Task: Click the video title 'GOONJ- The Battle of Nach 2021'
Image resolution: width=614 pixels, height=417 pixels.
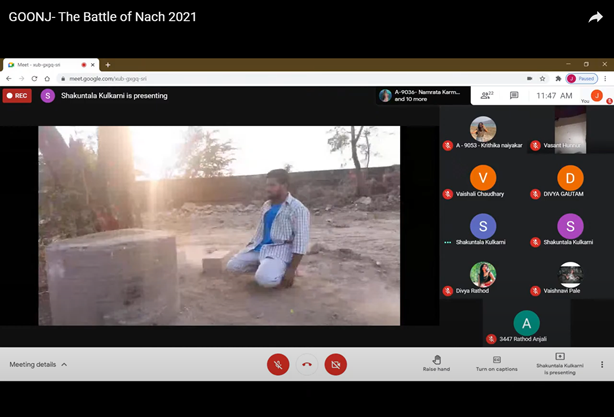Action: click(x=102, y=17)
